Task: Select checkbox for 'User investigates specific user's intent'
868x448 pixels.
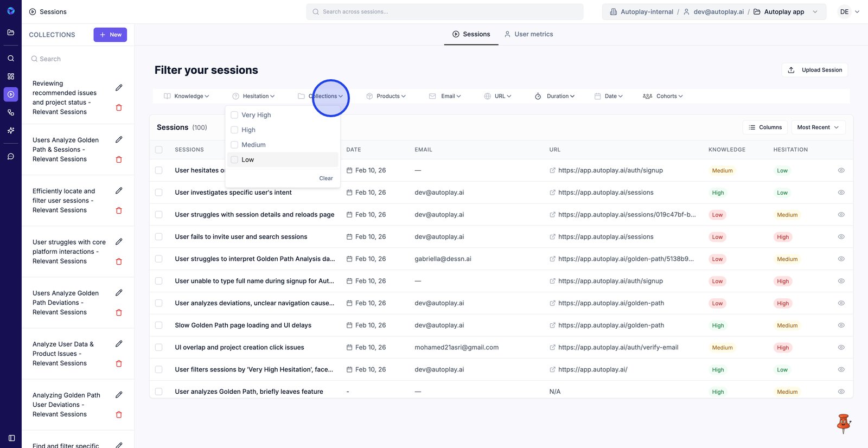Action: 159,193
